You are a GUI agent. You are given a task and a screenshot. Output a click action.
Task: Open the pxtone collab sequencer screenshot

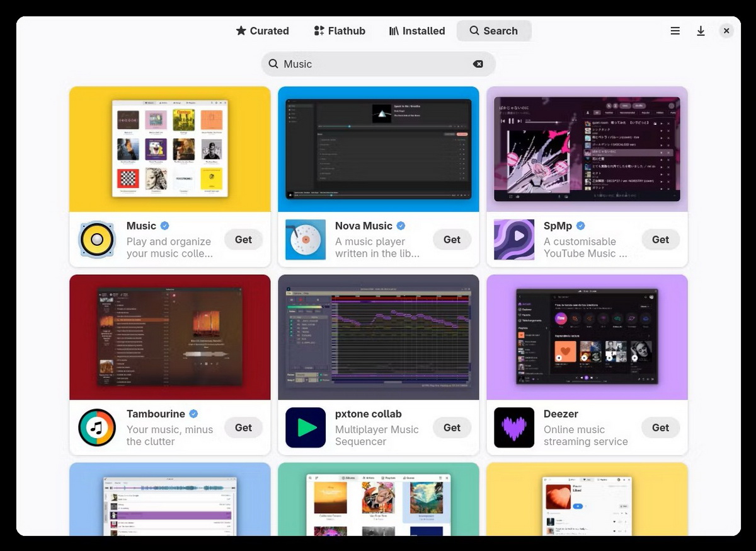click(379, 337)
